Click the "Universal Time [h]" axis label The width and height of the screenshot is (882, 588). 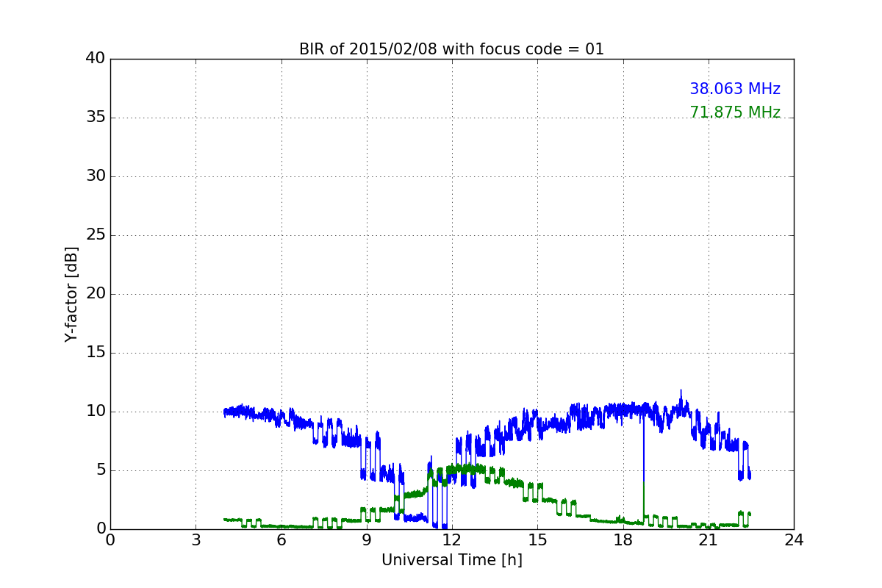tap(452, 560)
